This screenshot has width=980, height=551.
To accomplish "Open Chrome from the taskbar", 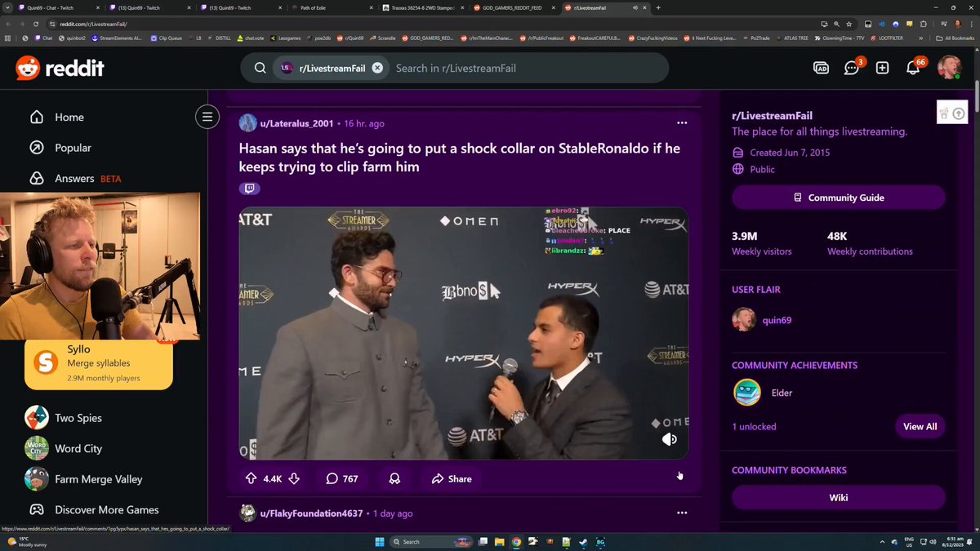I will pyautogui.click(x=516, y=541).
